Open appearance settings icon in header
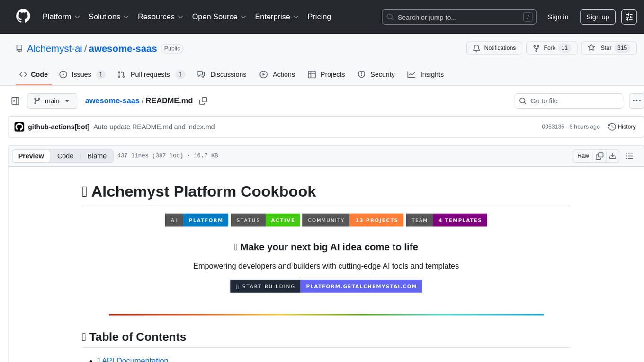This screenshot has height=362, width=644. (x=629, y=17)
